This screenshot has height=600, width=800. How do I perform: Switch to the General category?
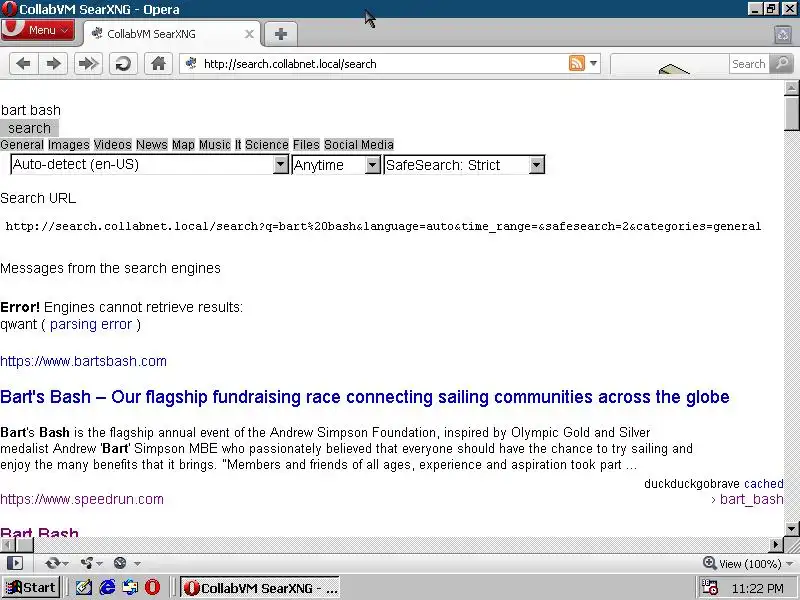tap(22, 145)
